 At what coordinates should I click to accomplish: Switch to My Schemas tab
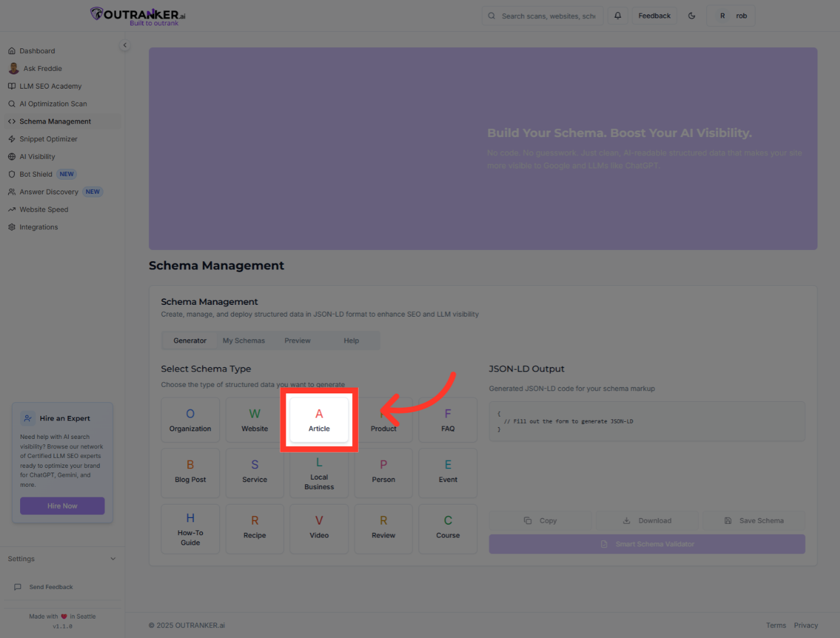click(243, 341)
